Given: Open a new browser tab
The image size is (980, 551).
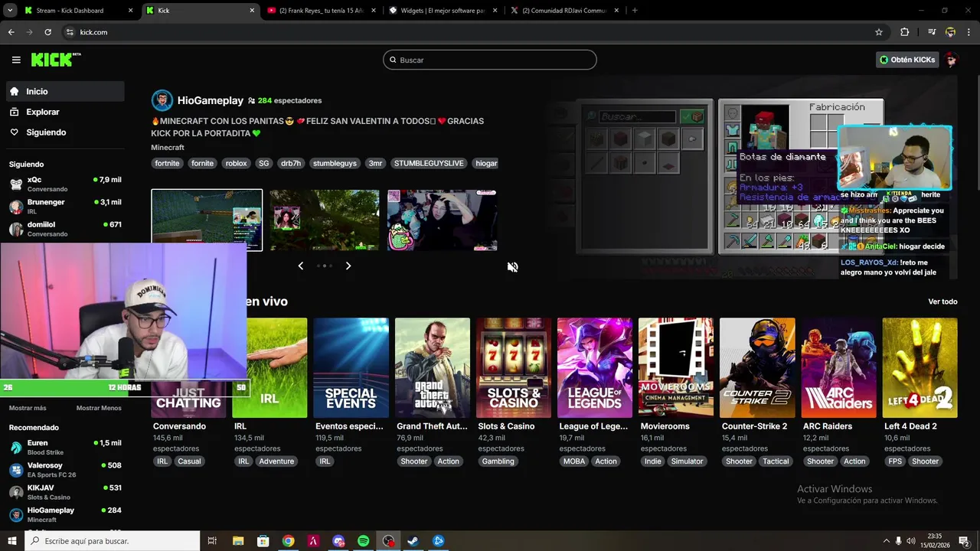Looking at the screenshot, I should tap(635, 11).
